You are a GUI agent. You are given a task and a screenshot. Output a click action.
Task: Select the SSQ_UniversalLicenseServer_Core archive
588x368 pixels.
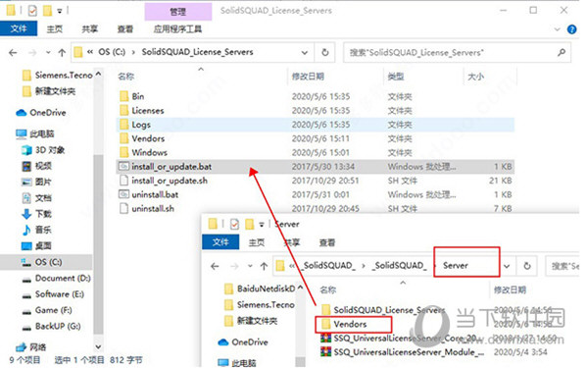(398, 339)
